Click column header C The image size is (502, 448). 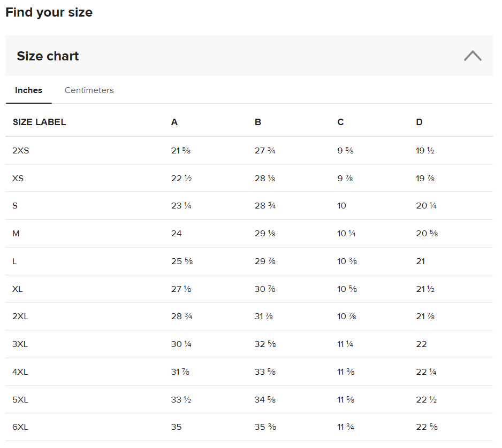coord(340,122)
